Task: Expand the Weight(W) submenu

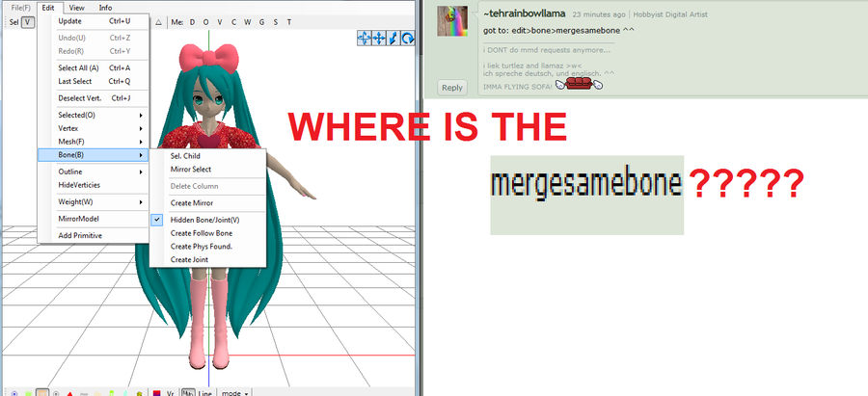Action: click(93, 202)
